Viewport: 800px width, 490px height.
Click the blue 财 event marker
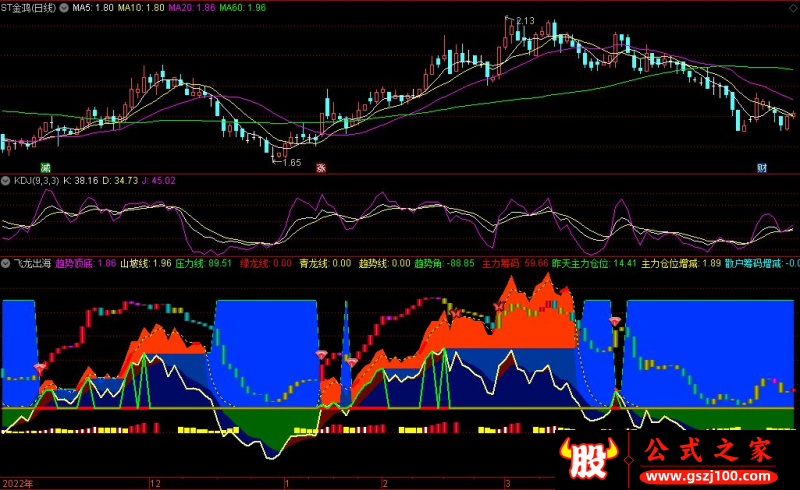point(762,167)
